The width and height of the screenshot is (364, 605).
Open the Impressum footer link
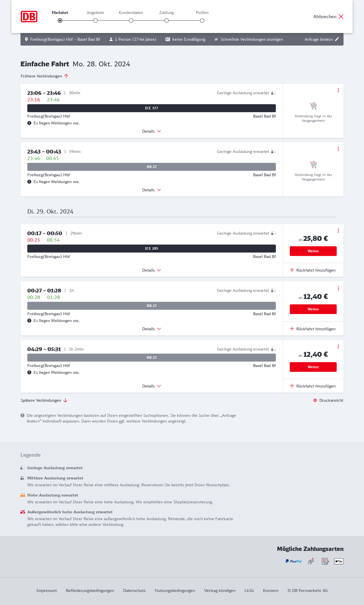point(47,590)
